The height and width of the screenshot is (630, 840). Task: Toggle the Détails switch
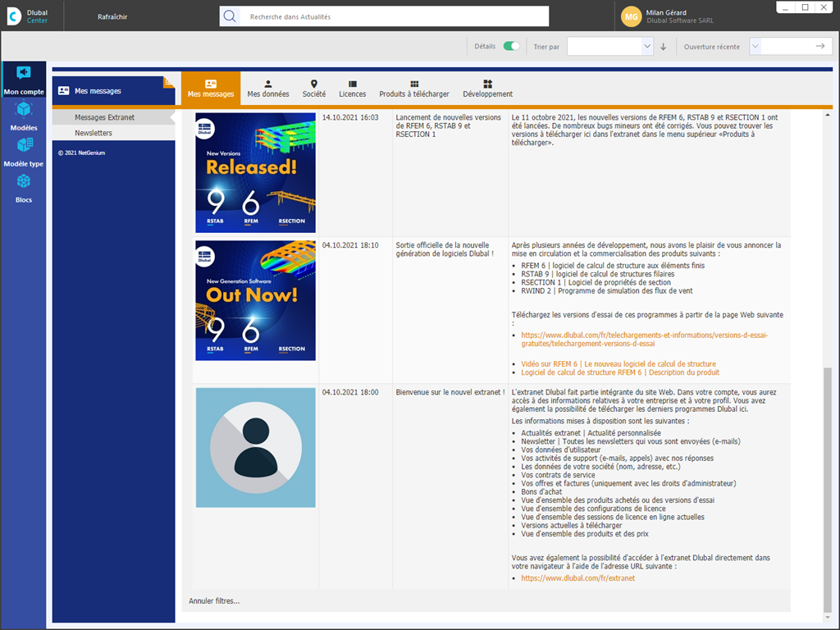(x=511, y=46)
